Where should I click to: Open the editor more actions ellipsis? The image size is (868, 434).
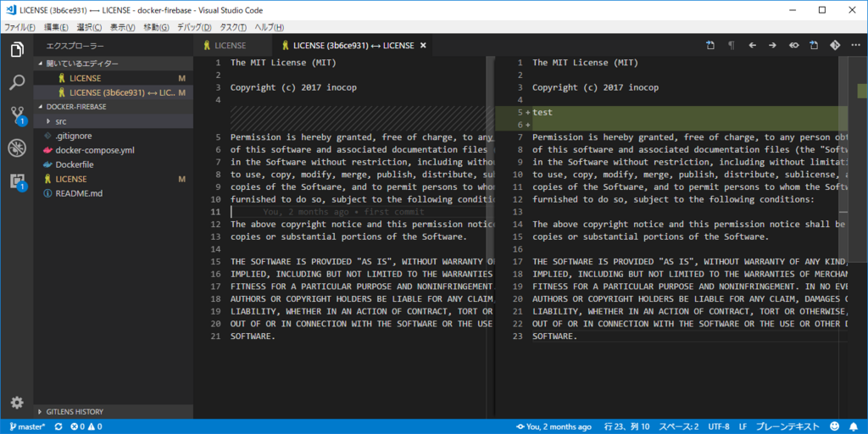pyautogui.click(x=855, y=46)
